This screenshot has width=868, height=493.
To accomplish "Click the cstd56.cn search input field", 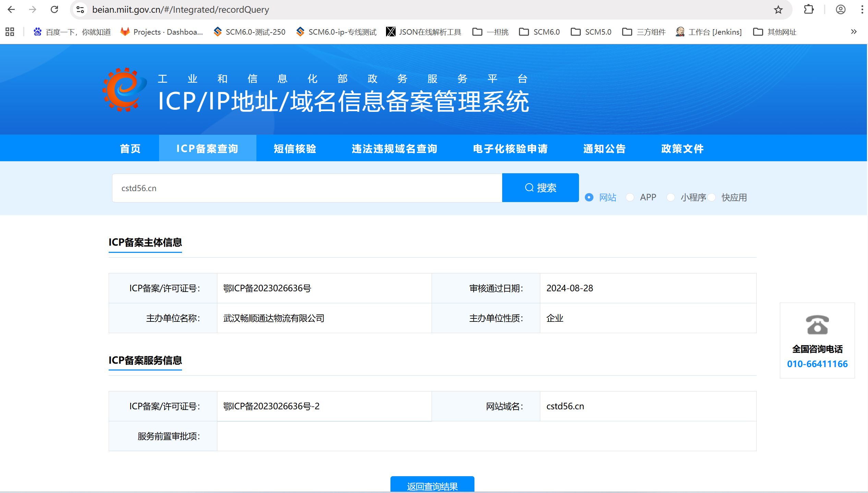I will [307, 188].
